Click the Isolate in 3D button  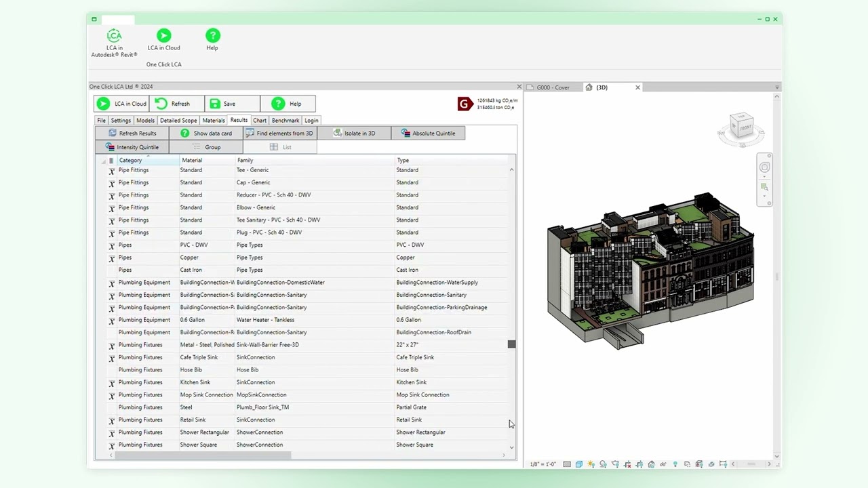(x=354, y=133)
